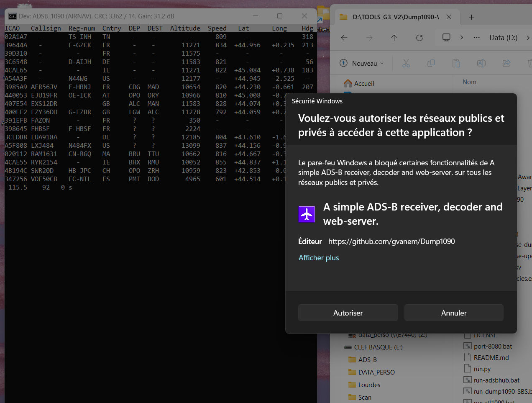532x403 pixels.
Task: Expand the chevron after Data (D:)
Action: coord(528,38)
